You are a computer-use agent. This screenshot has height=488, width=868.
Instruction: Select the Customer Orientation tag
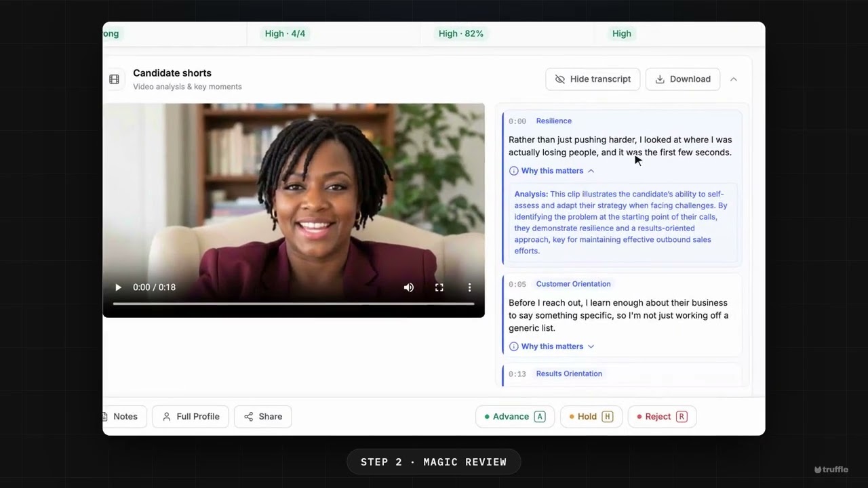coord(573,284)
